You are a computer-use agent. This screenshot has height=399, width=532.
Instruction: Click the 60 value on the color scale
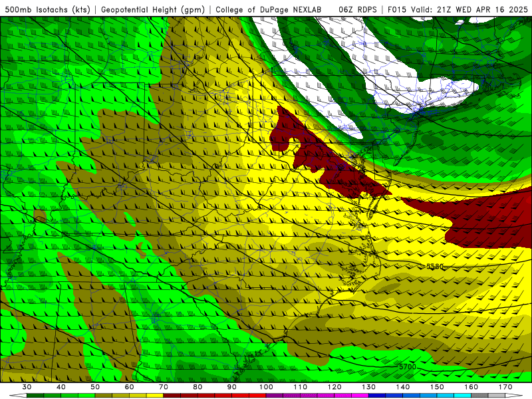tap(129, 387)
